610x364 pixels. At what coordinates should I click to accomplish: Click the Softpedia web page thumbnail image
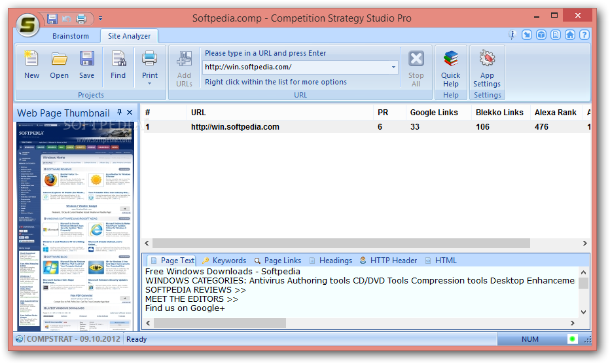75,227
